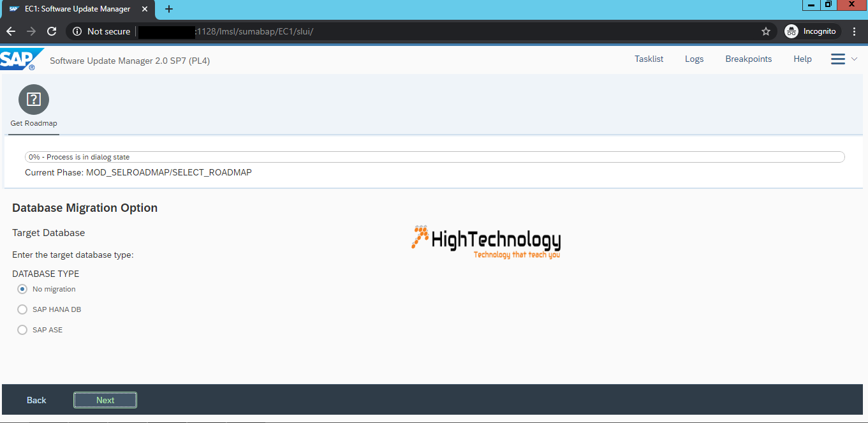
Task: Open the Help menu
Action: 802,59
